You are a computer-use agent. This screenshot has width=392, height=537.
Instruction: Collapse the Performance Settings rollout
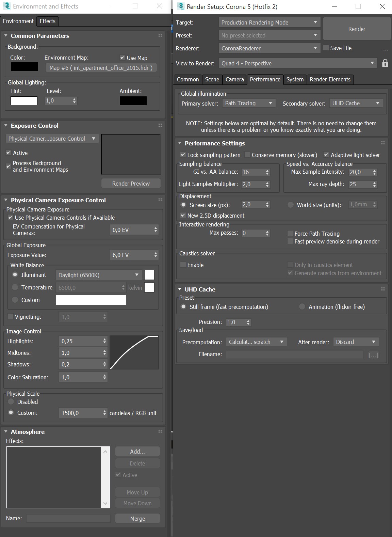(180, 143)
